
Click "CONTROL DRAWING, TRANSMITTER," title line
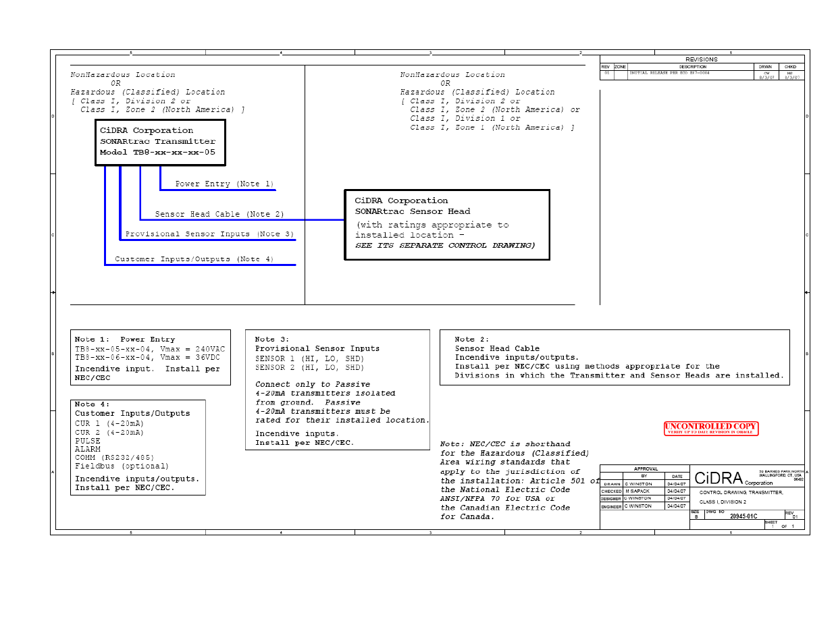[741, 493]
